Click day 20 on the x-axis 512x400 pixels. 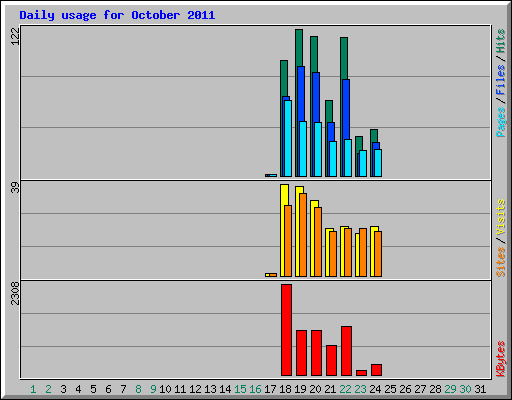coord(315,389)
